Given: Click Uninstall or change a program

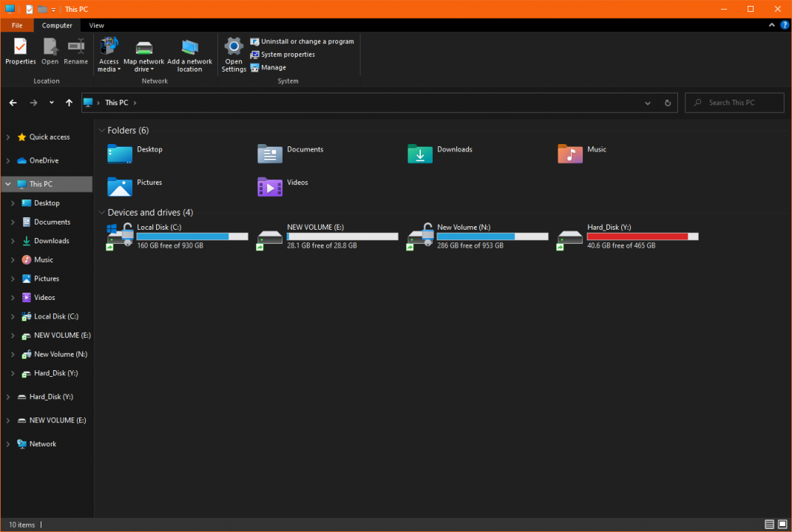Looking at the screenshot, I should point(307,41).
